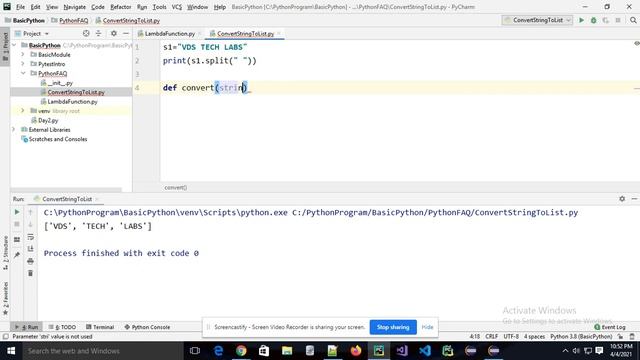Hide the Run tool window
The width and height of the screenshot is (640, 360).
point(634,199)
